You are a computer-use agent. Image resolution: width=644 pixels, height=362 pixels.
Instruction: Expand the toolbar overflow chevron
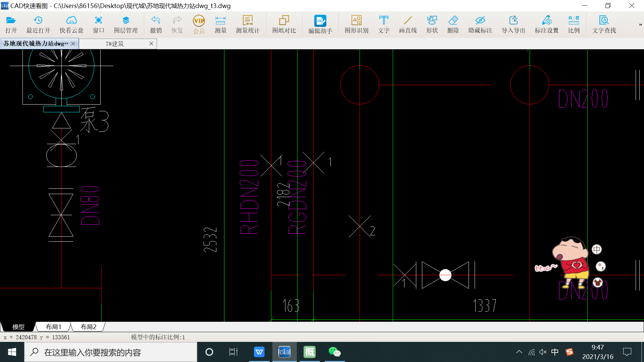click(640, 24)
